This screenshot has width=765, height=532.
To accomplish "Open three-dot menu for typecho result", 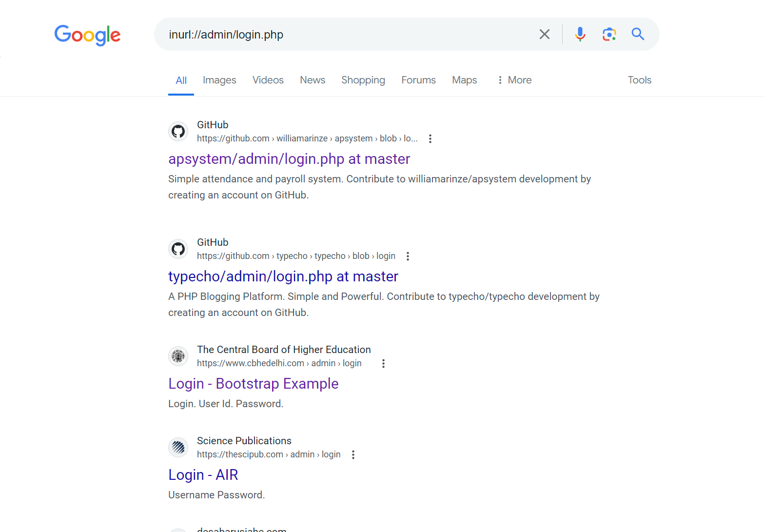I will tap(408, 256).
